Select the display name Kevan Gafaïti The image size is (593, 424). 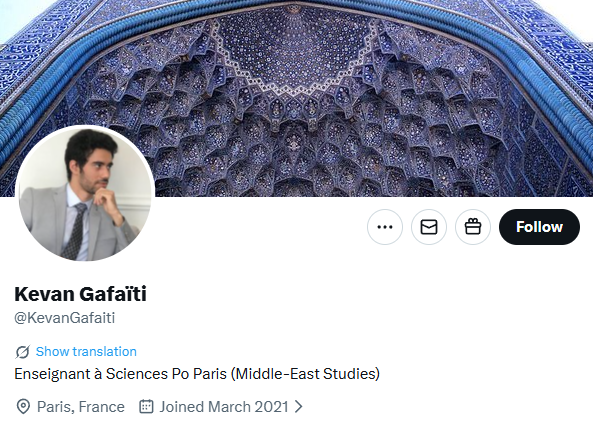[80, 294]
